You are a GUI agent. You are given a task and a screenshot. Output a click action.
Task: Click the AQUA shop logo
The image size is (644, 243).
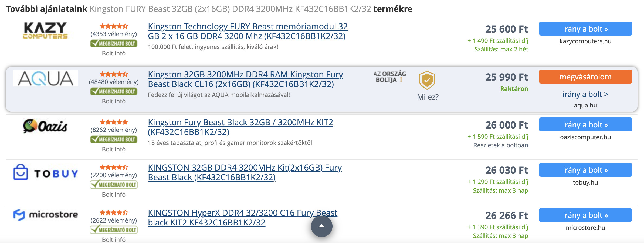tap(46, 78)
